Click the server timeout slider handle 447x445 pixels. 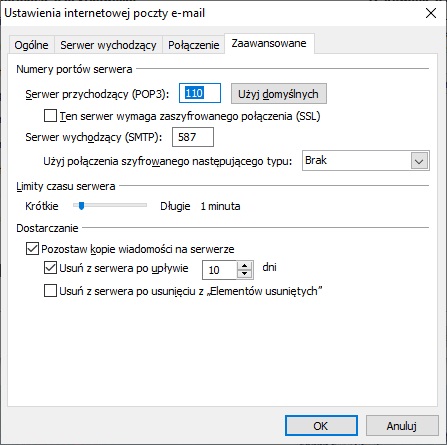point(81,206)
